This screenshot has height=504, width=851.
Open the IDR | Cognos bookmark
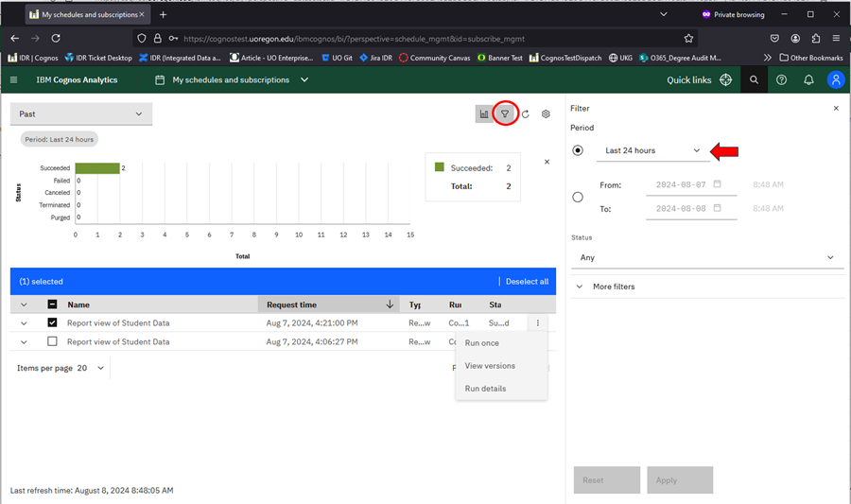coord(32,58)
